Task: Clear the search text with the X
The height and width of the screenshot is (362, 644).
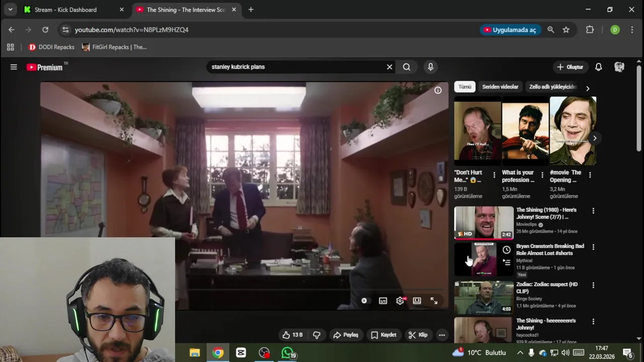Action: [x=389, y=67]
